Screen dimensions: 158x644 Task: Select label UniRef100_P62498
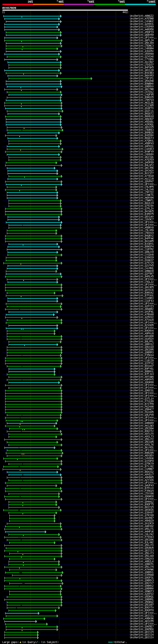point(142,407)
